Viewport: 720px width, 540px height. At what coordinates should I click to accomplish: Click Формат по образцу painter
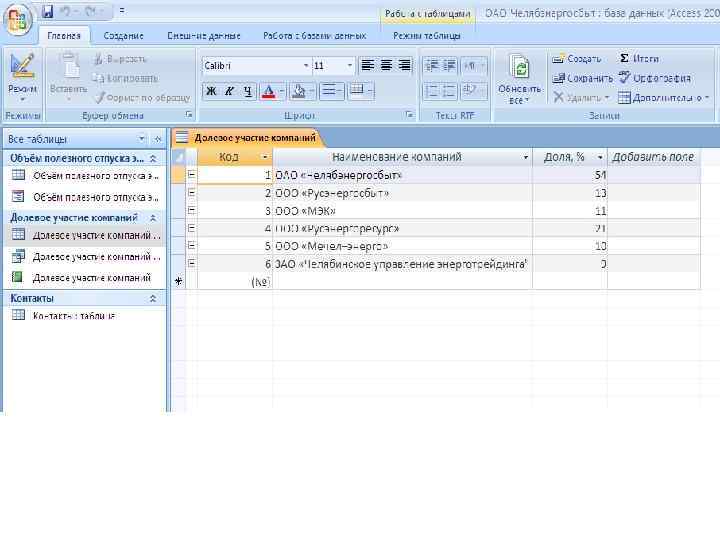tap(142, 97)
